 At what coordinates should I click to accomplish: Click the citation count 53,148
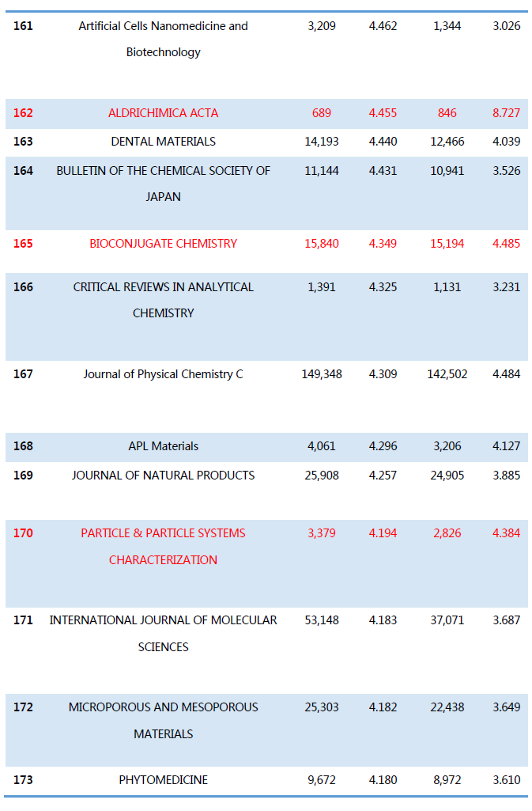[322, 620]
